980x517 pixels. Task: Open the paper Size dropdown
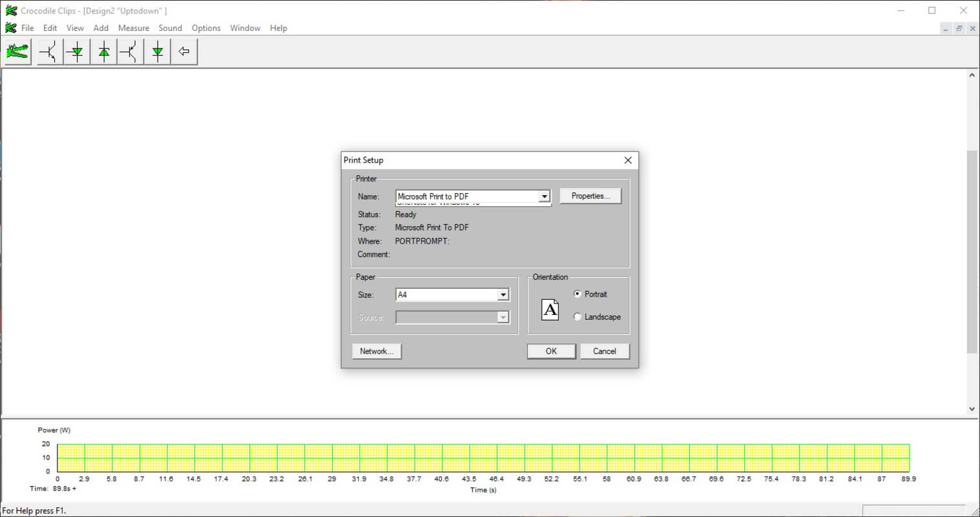tap(503, 295)
